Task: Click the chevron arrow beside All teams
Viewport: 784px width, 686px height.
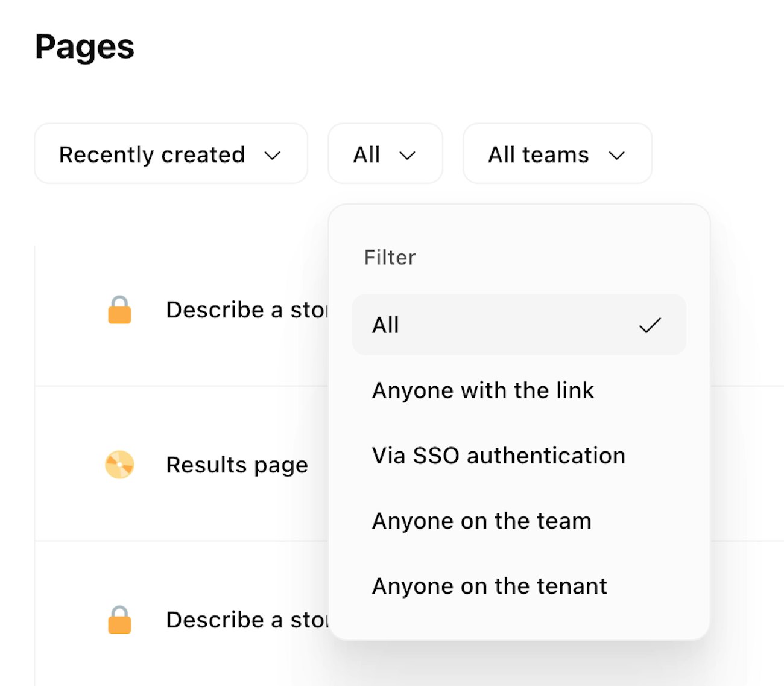Action: 616,156
